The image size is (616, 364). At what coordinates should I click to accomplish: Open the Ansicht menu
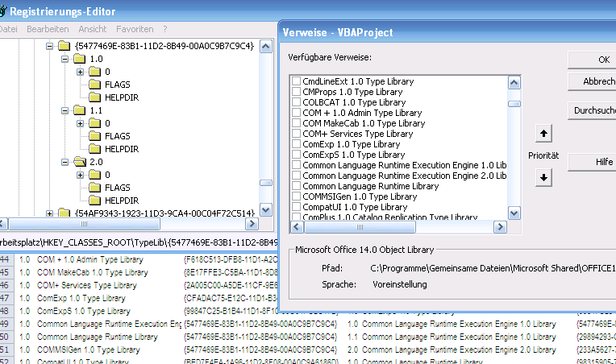click(x=93, y=29)
